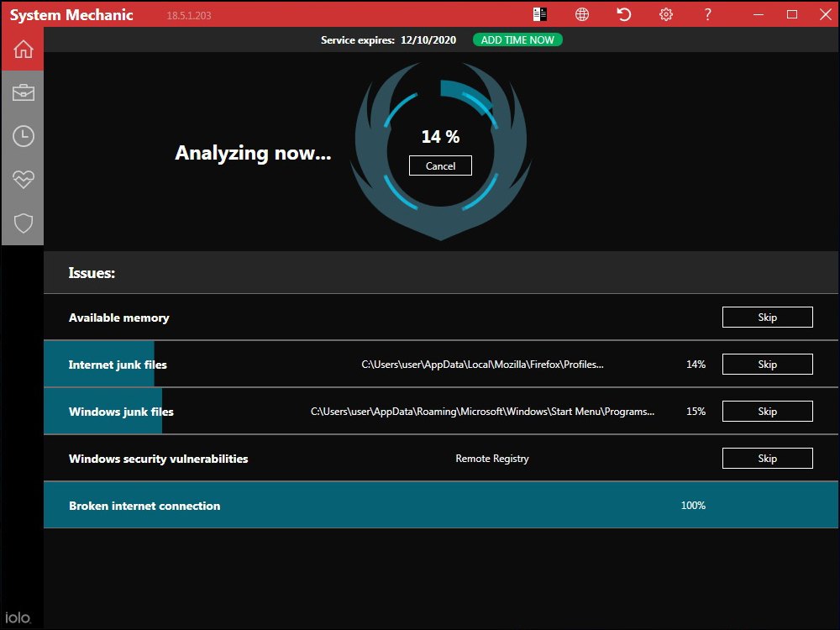
Task: Open the security shield icon in sidebar
Action: (23, 223)
